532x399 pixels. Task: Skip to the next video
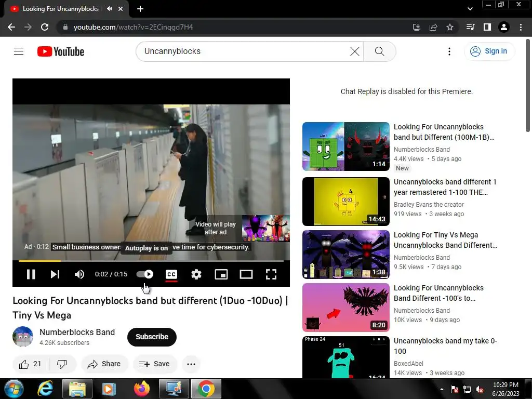click(55, 274)
